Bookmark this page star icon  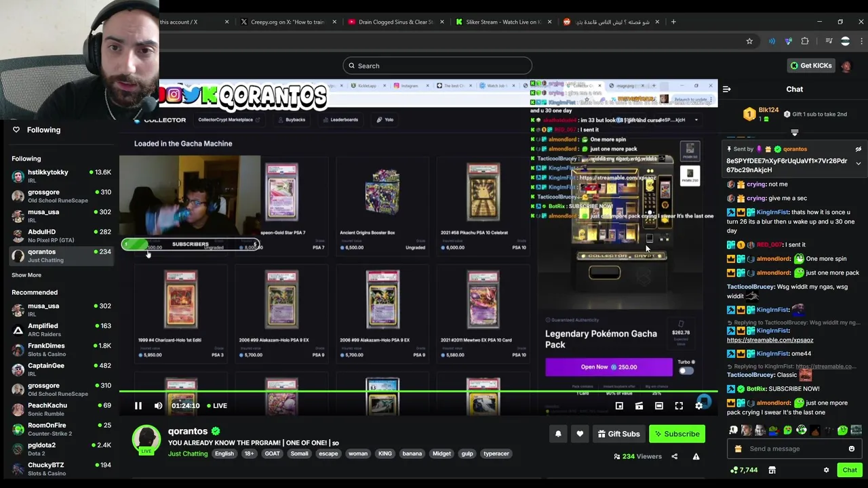749,41
